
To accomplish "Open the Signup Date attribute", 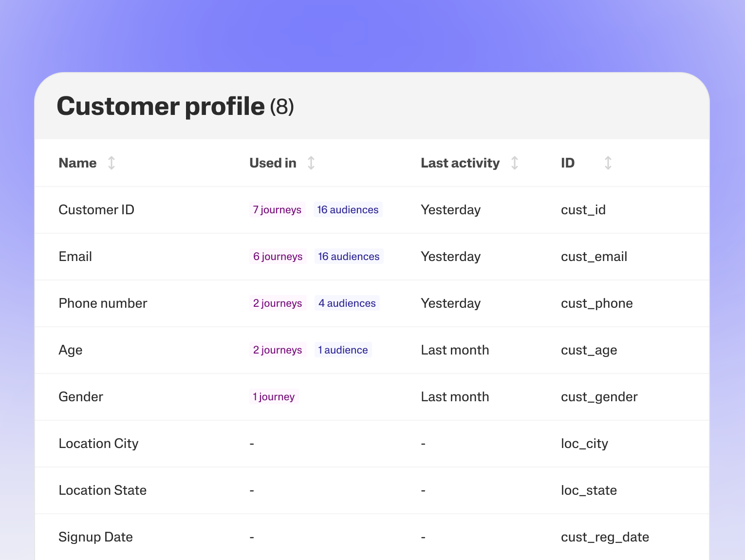I will [x=95, y=537].
